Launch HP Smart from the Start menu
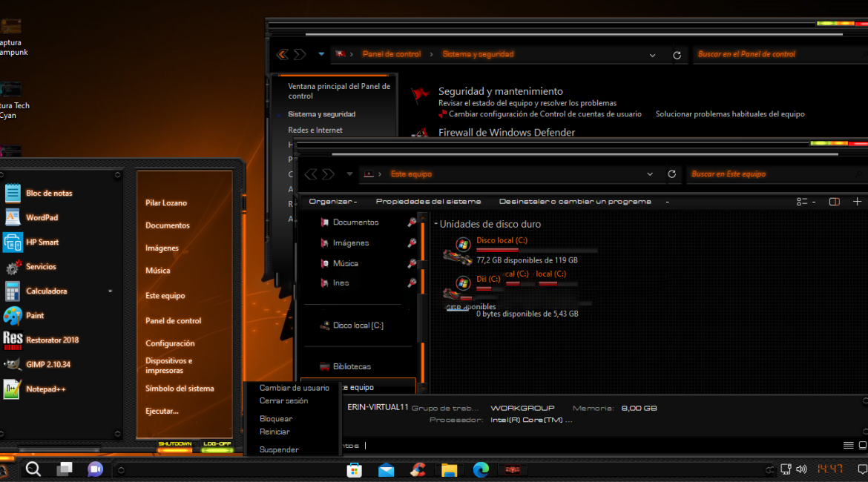The width and height of the screenshot is (868, 482). (42, 242)
